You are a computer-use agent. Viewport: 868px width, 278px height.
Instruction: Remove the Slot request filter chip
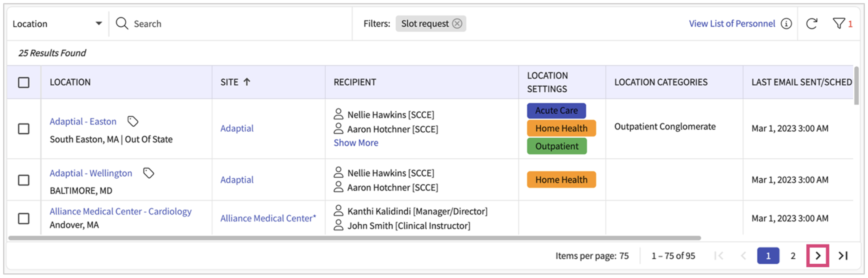pyautogui.click(x=457, y=23)
